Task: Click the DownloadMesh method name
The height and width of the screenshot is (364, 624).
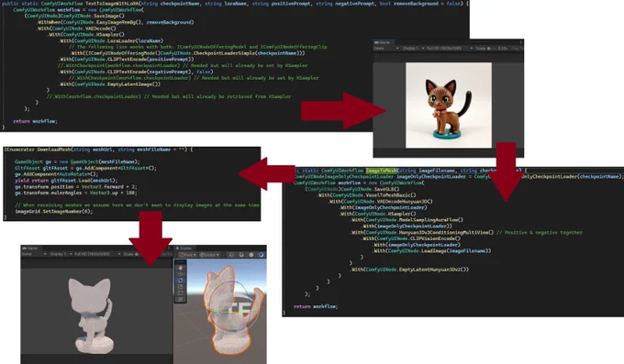Action: point(54,149)
